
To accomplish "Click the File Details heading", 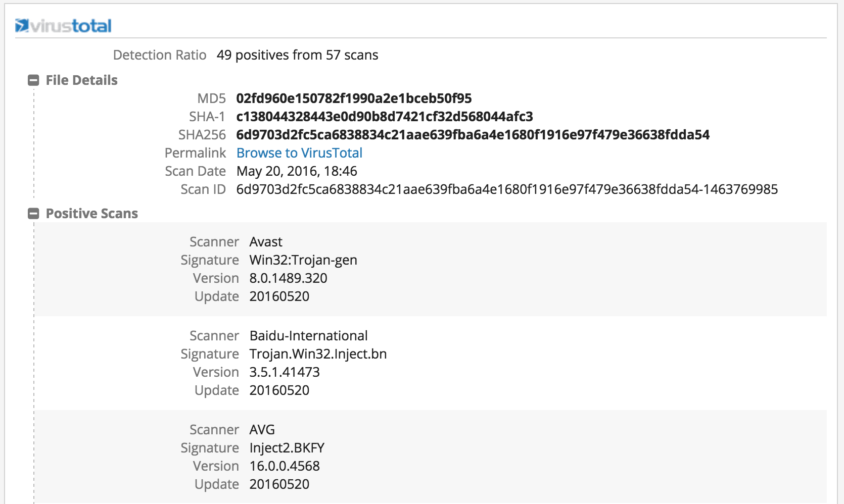I will pos(81,80).
